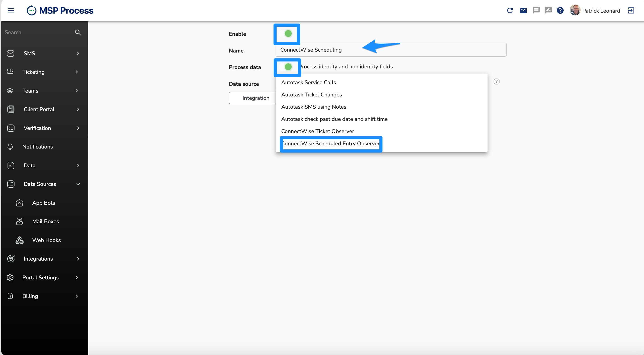Viewport: 644px width, 355px height.
Task: Expand the Integrations menu chevron
Action: pyautogui.click(x=78, y=259)
